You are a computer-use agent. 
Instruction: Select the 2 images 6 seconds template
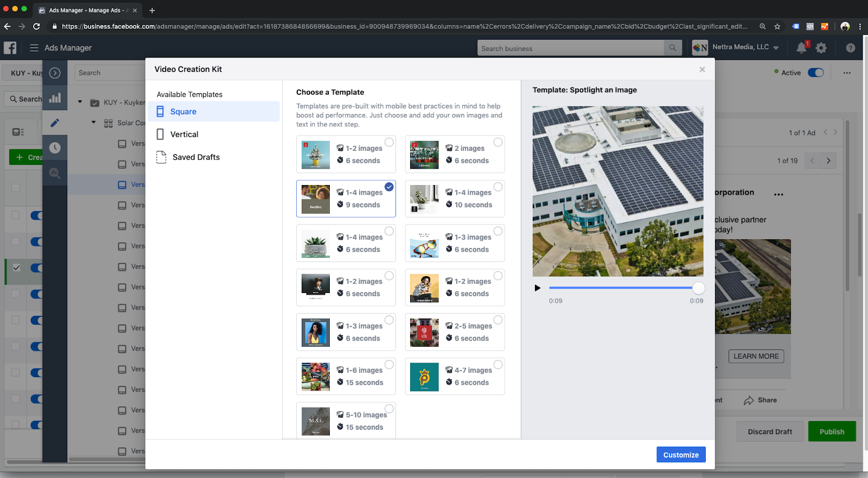pyautogui.click(x=455, y=154)
